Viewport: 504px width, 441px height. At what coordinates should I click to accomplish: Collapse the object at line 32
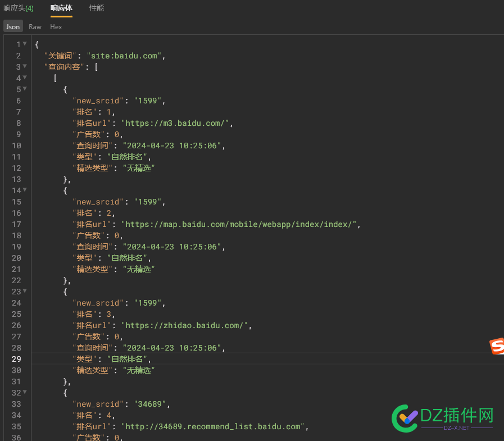[25, 392]
